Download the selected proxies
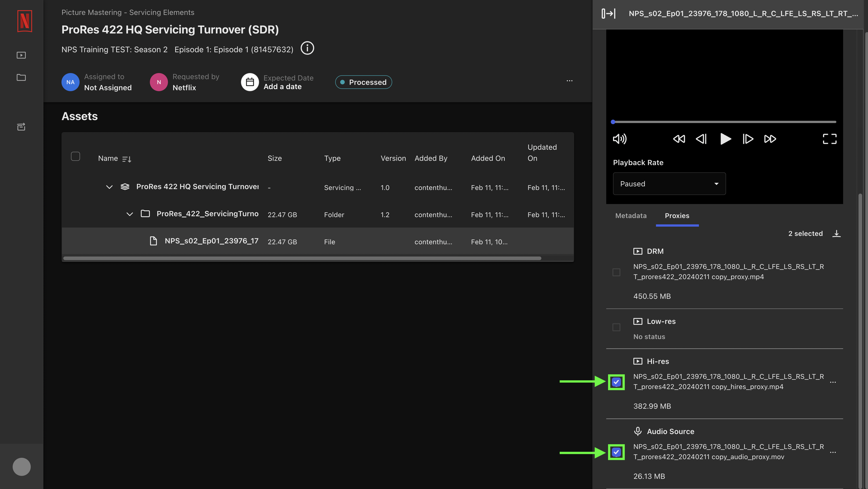 pyautogui.click(x=836, y=233)
